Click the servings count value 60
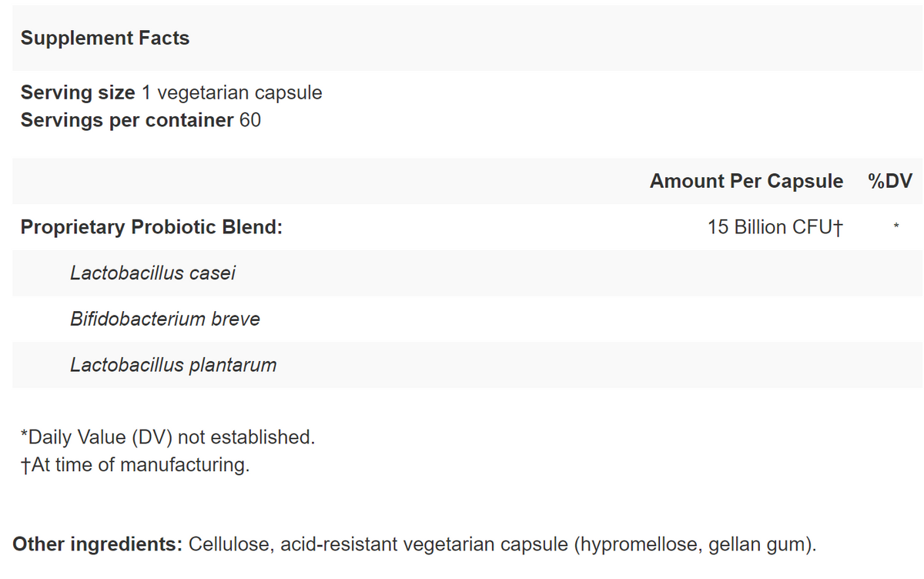 [250, 121]
